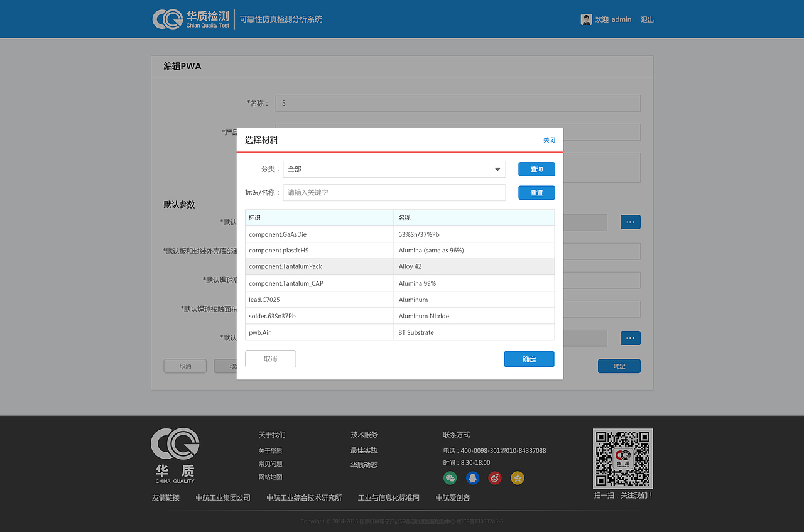Click the first ellipsis button under 默认参数
The image size is (804, 532).
point(631,222)
